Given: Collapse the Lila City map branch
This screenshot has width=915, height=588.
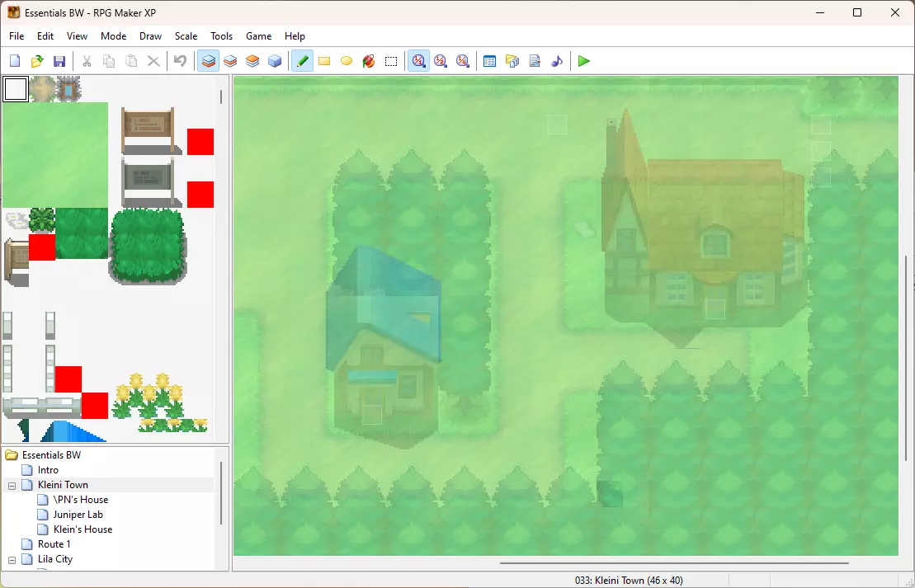Looking at the screenshot, I should (x=12, y=560).
